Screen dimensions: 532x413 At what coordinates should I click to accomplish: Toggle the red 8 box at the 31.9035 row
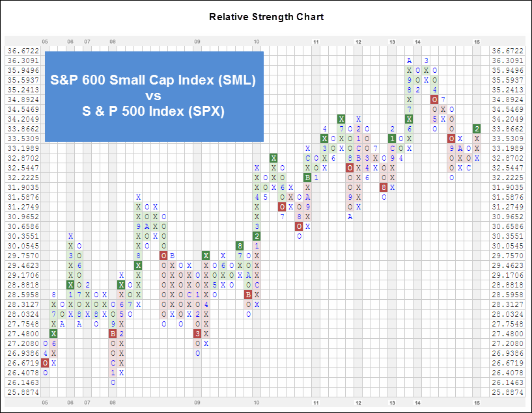[384, 187]
